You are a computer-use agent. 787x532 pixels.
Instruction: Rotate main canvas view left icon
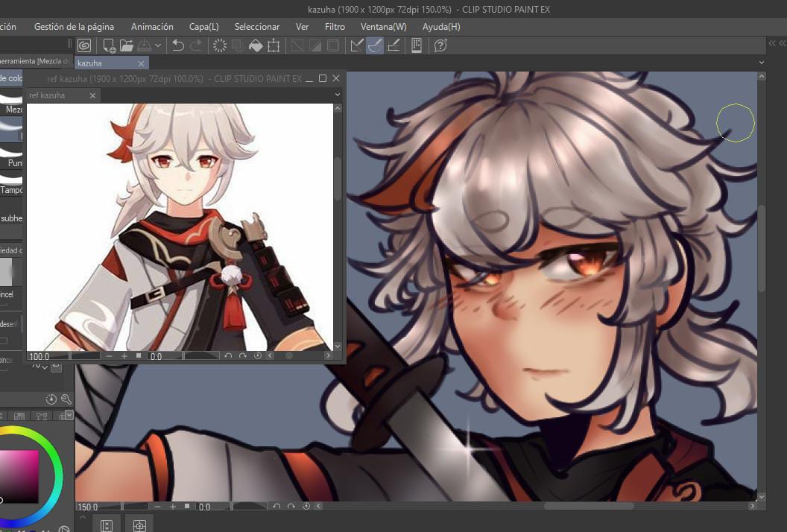276,507
